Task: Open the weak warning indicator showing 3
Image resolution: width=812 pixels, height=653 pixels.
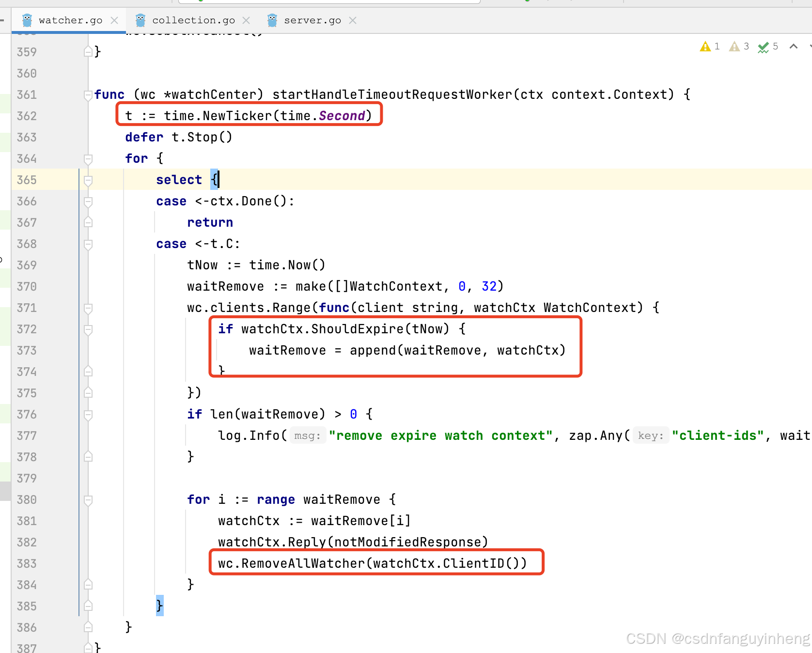Action: 739,47
